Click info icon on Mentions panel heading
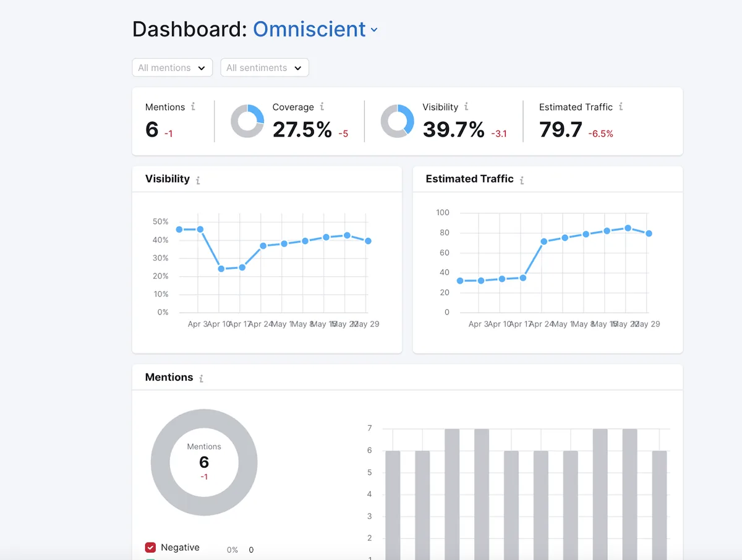 [x=202, y=379]
